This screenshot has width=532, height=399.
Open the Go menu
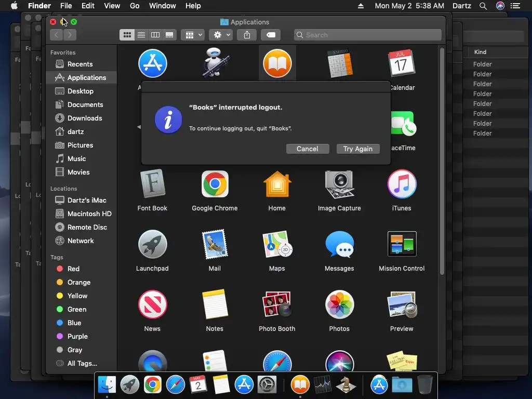135,6
